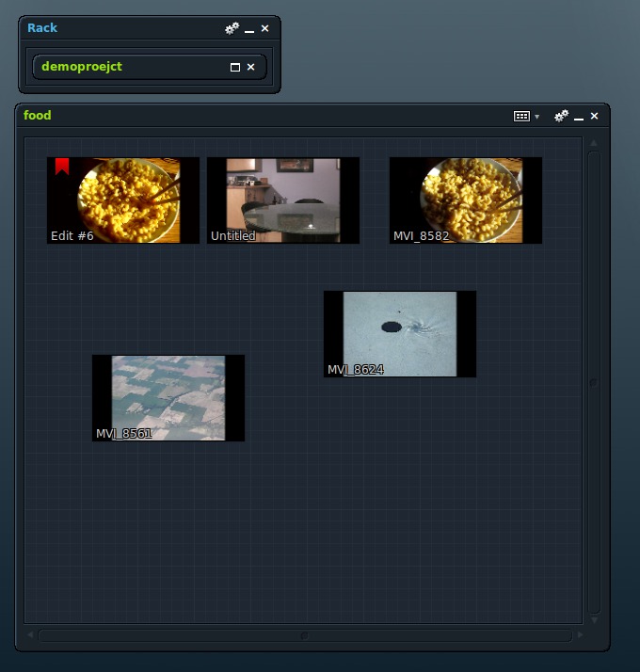Click the vertical scrollbar's down arrow
This screenshot has width=640, height=672.
(593, 620)
